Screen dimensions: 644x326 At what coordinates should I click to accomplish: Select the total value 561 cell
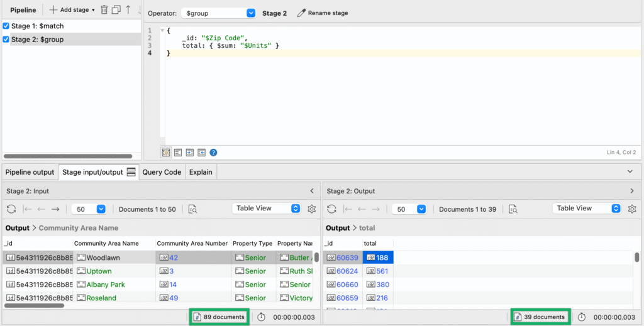point(378,271)
